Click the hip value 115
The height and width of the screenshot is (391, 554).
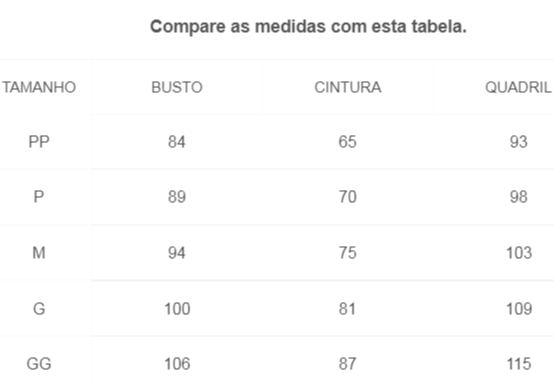click(519, 364)
